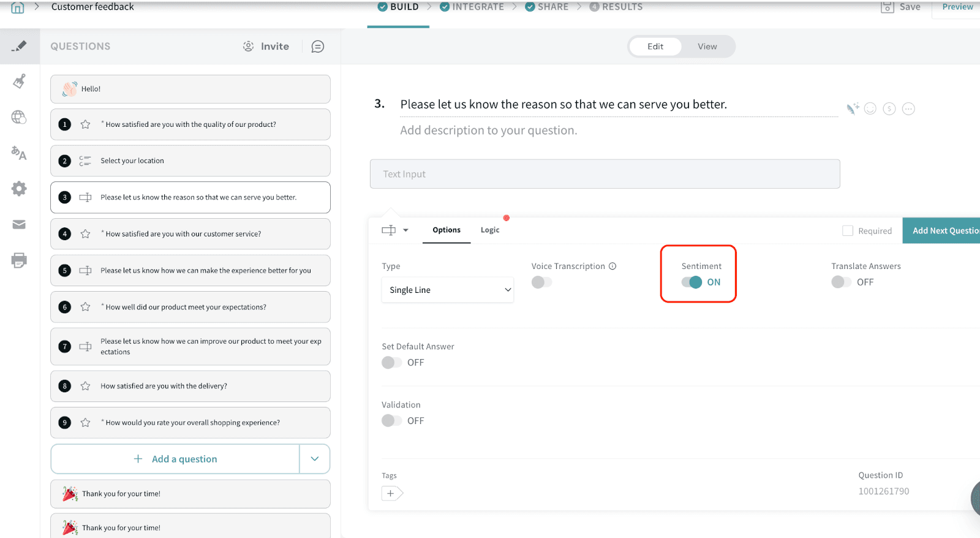980x538 pixels.
Task: Switch to View mode in Edit/View switch
Action: pos(707,47)
